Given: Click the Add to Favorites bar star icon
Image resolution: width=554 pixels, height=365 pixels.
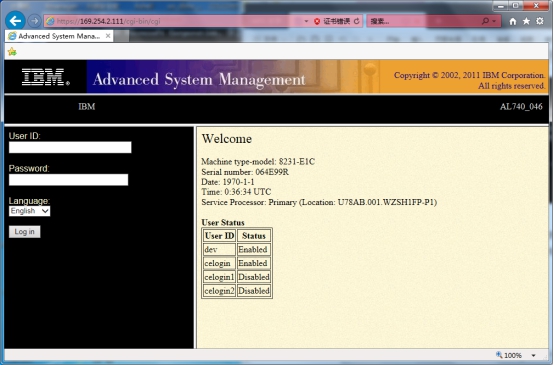Looking at the screenshot, I should pos(12,52).
